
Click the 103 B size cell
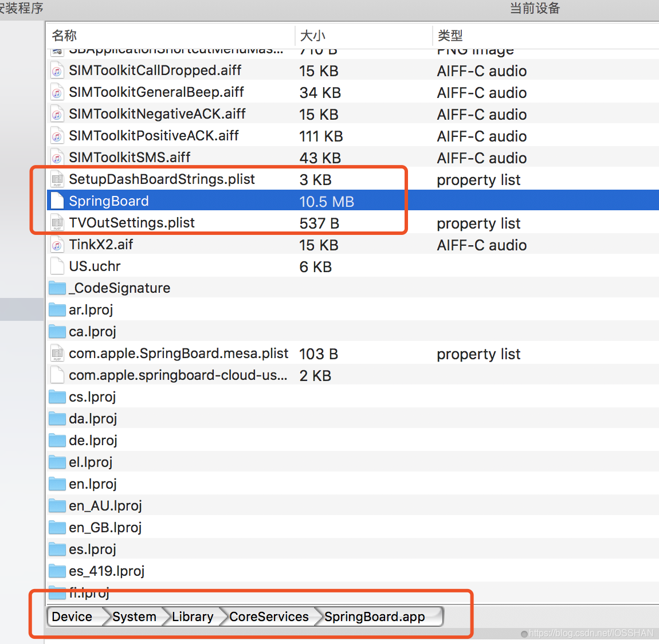tap(319, 354)
